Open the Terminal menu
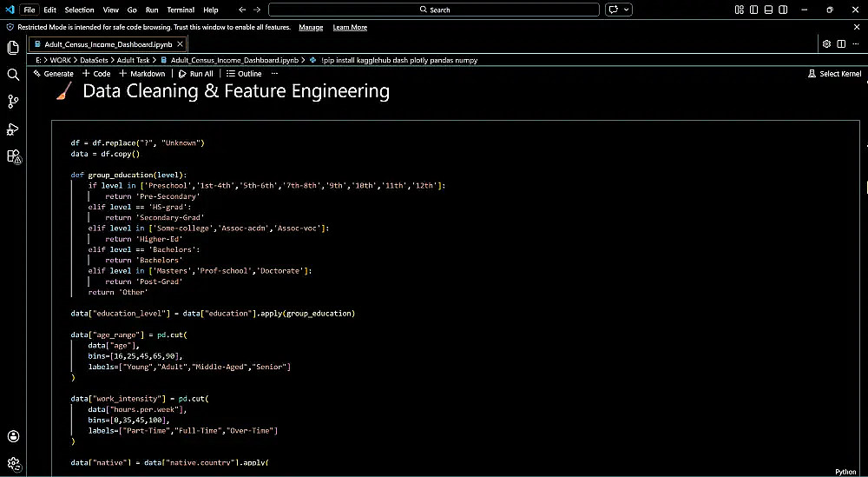 pos(181,10)
